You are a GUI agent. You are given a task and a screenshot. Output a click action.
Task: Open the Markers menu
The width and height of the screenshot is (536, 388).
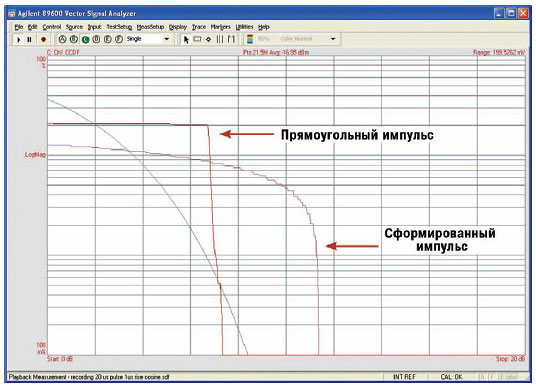coord(220,27)
